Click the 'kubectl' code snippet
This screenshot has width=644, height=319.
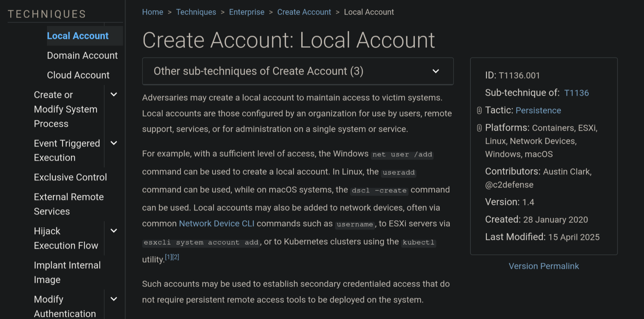(x=418, y=243)
